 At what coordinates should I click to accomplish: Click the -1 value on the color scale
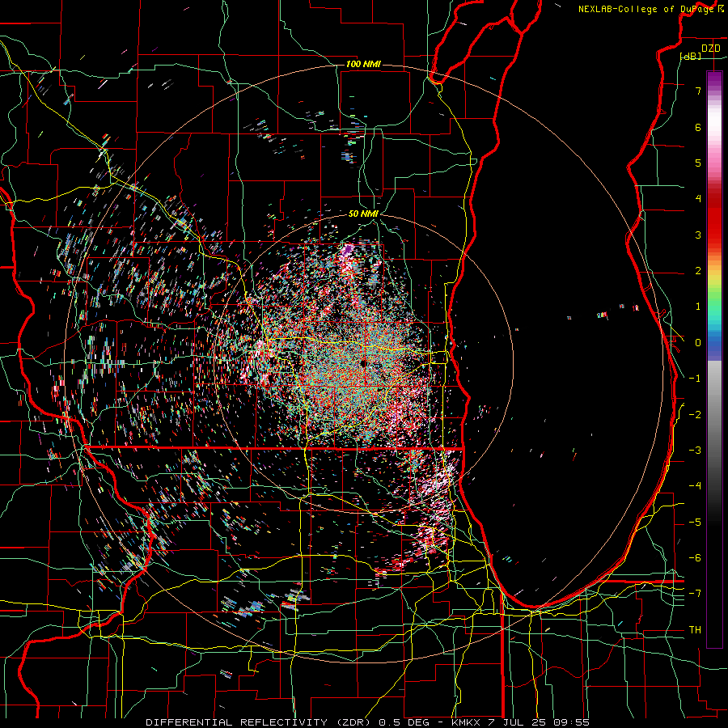coord(695,379)
